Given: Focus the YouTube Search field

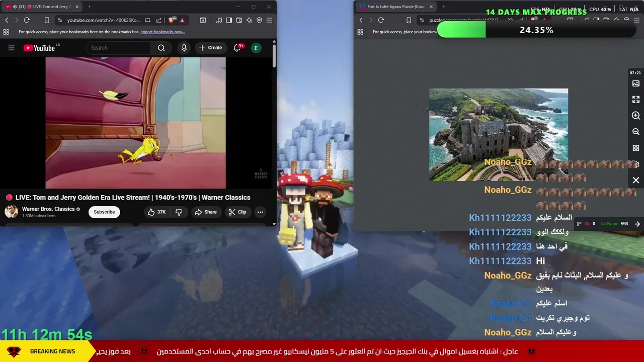Looking at the screenshot, I should point(118,48).
